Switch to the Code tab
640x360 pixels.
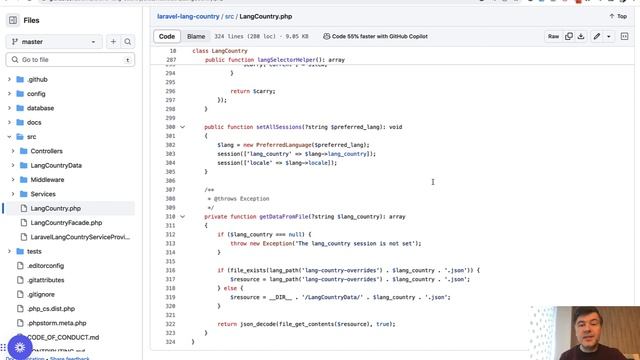(x=167, y=36)
